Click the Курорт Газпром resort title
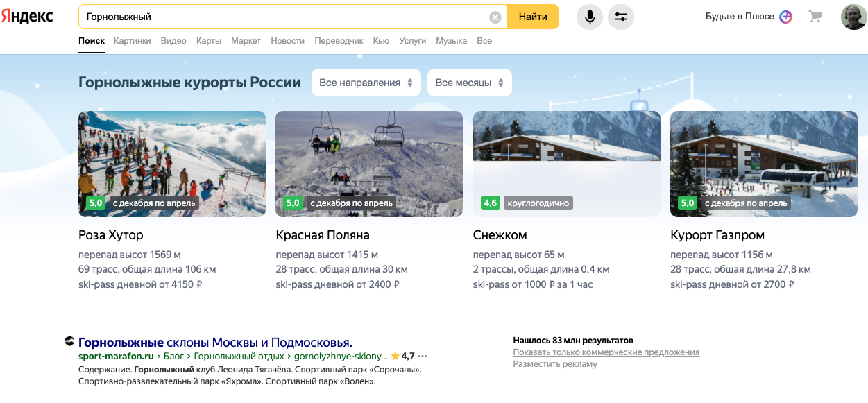868x403 pixels. (x=717, y=235)
